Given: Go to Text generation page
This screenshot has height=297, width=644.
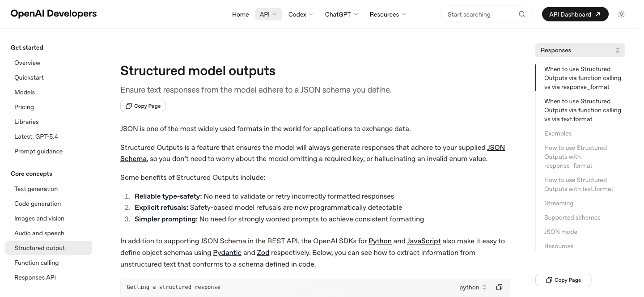Looking at the screenshot, I should [49, 189].
